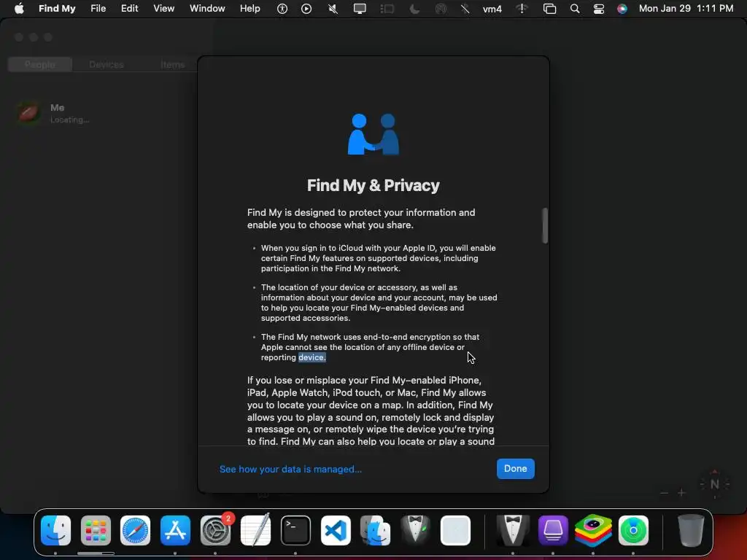This screenshot has width=747, height=560.
Task: Open Finder from the Dock
Action: click(x=55, y=530)
